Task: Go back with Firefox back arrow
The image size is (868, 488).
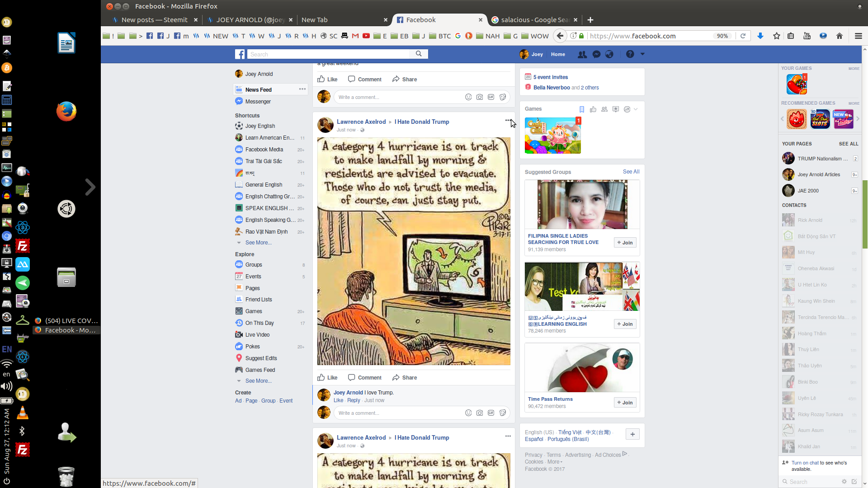Action: (560, 36)
